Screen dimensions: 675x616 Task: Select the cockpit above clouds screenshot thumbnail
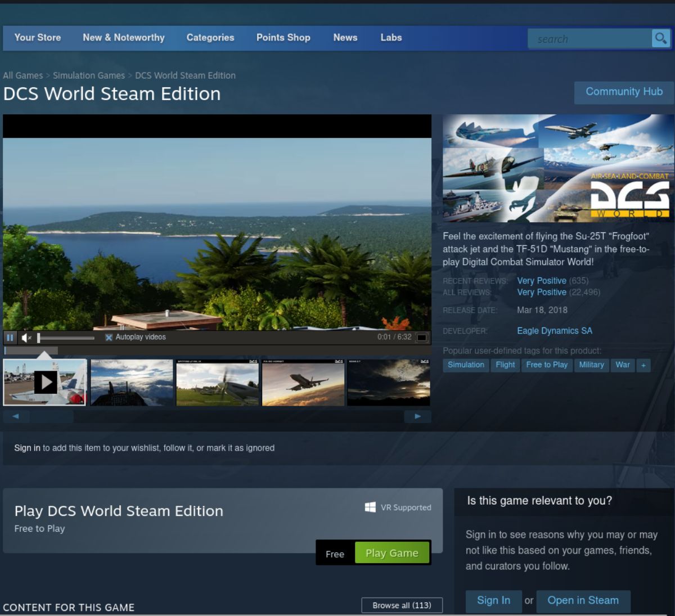coord(132,383)
